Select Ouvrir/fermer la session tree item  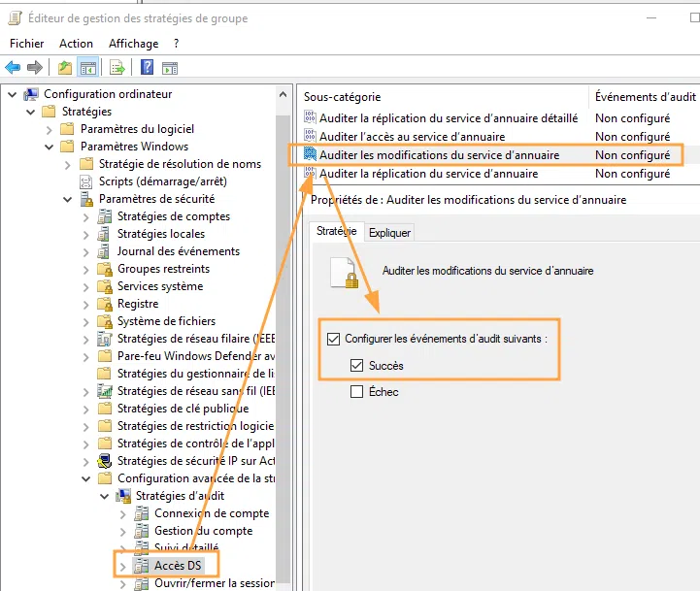pyautogui.click(x=215, y=583)
